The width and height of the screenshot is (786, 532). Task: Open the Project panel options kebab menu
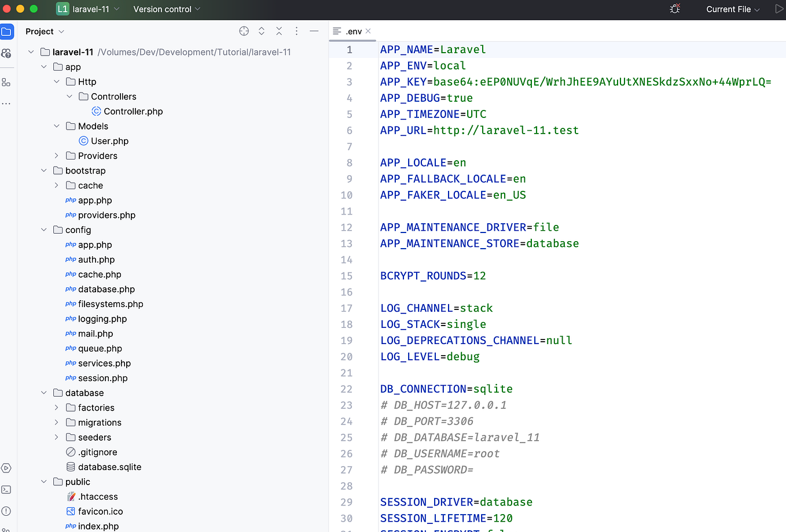(x=296, y=31)
